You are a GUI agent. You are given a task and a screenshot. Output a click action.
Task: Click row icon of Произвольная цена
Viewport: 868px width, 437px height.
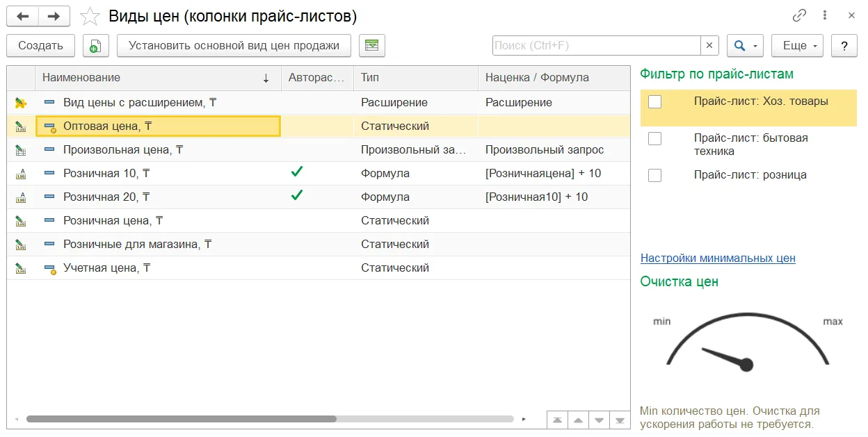[21, 150]
